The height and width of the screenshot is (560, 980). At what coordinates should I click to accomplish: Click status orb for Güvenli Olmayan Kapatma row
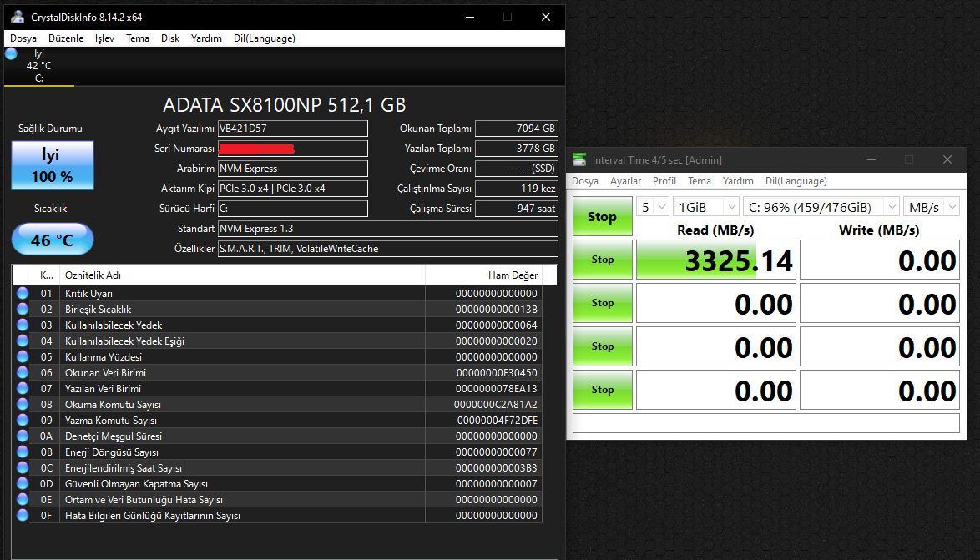(23, 484)
